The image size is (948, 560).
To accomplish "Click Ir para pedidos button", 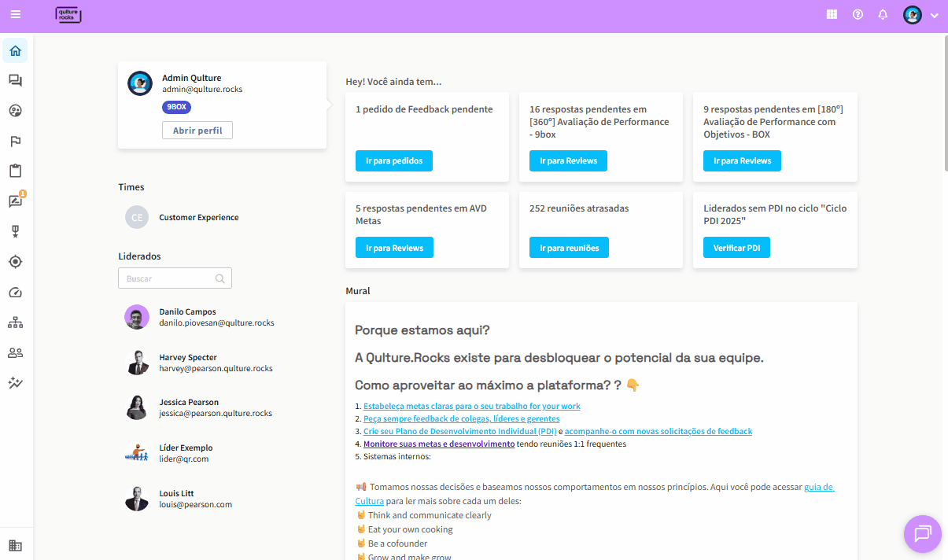I will pyautogui.click(x=394, y=160).
